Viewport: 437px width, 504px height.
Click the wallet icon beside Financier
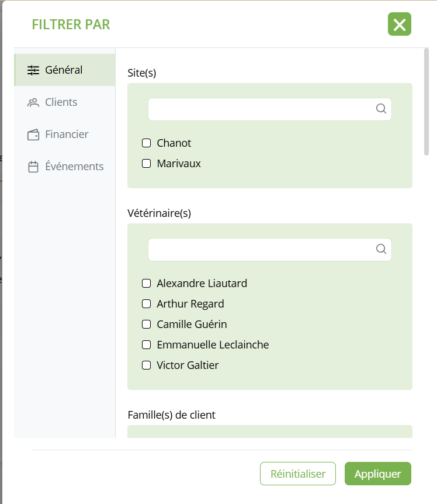pyautogui.click(x=33, y=134)
